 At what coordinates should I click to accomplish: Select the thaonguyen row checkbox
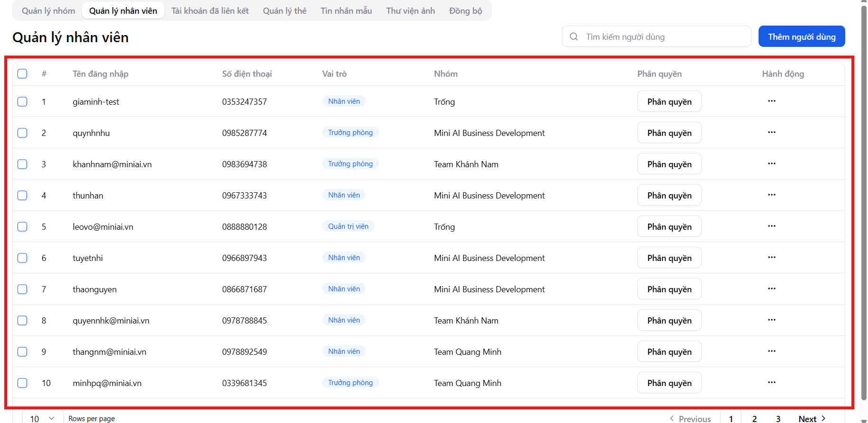click(22, 289)
